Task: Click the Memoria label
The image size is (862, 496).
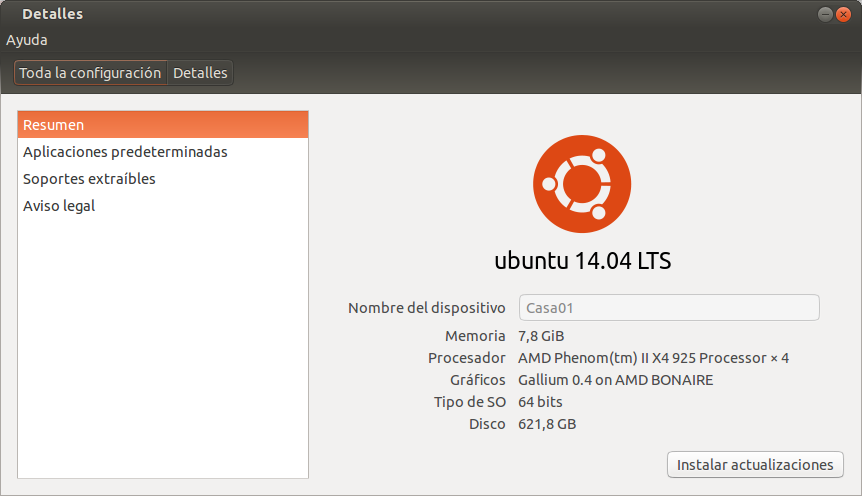Action: (x=475, y=336)
